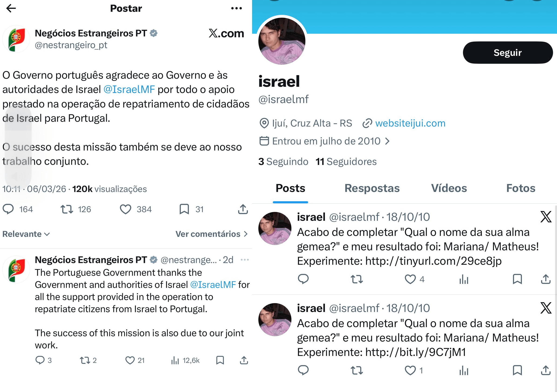Expand the Relevante sort dropdown
This screenshot has width=557, height=392.
[x=26, y=234]
